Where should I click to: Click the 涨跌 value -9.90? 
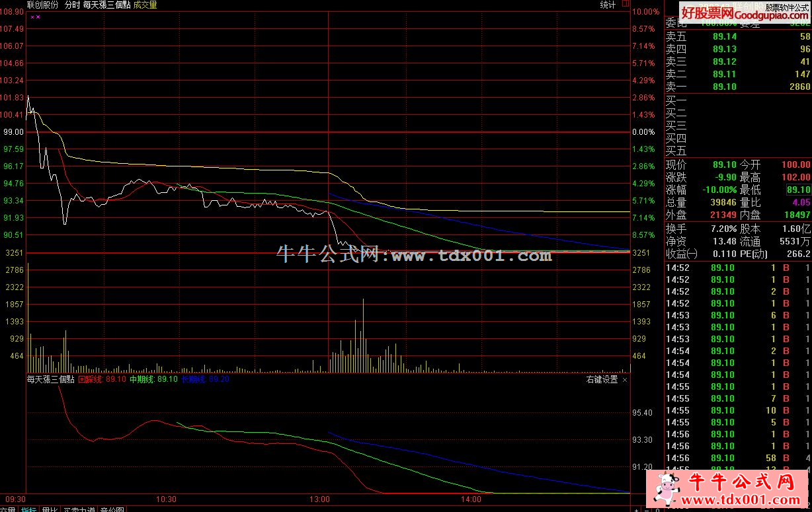pyautogui.click(x=725, y=177)
